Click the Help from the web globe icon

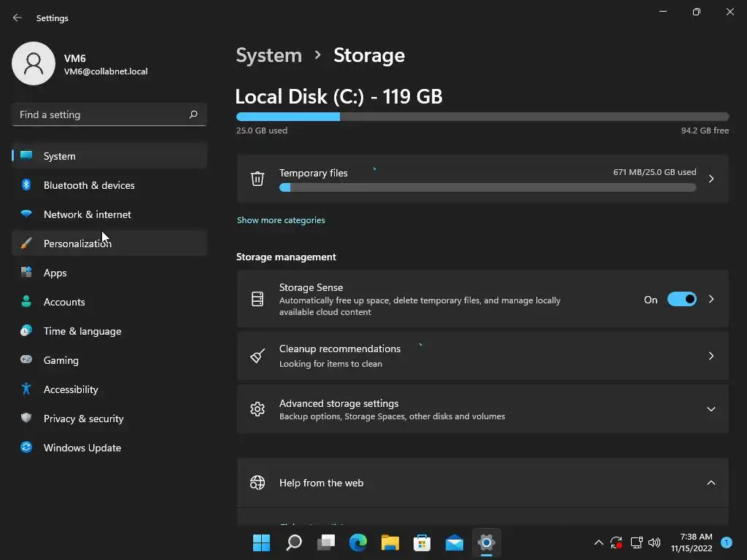coord(258,483)
